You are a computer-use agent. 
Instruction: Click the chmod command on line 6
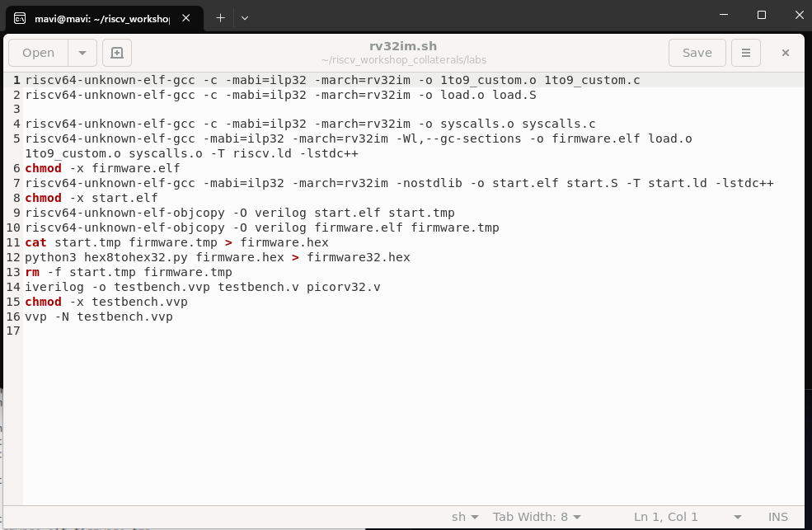pos(43,168)
